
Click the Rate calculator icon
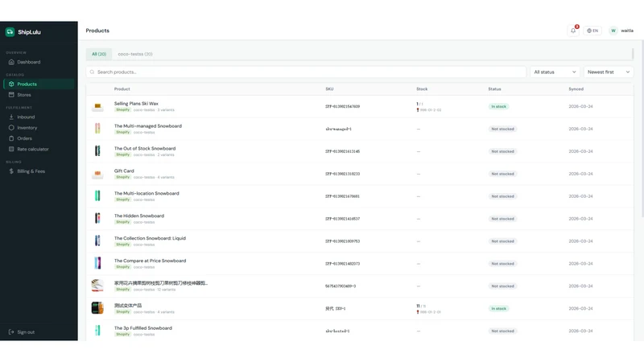point(11,149)
